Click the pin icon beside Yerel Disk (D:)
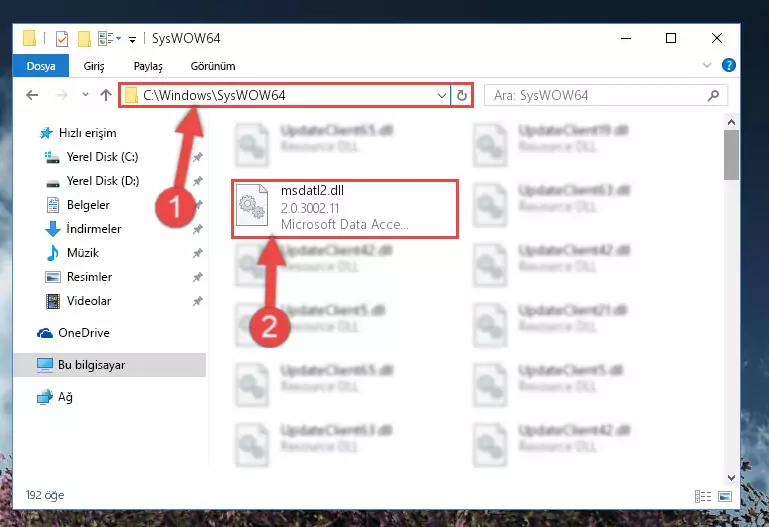This screenshot has width=769, height=527. (x=197, y=181)
